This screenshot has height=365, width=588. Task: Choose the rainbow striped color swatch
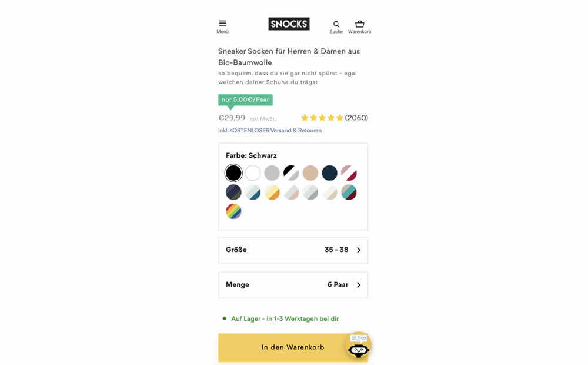tap(233, 211)
